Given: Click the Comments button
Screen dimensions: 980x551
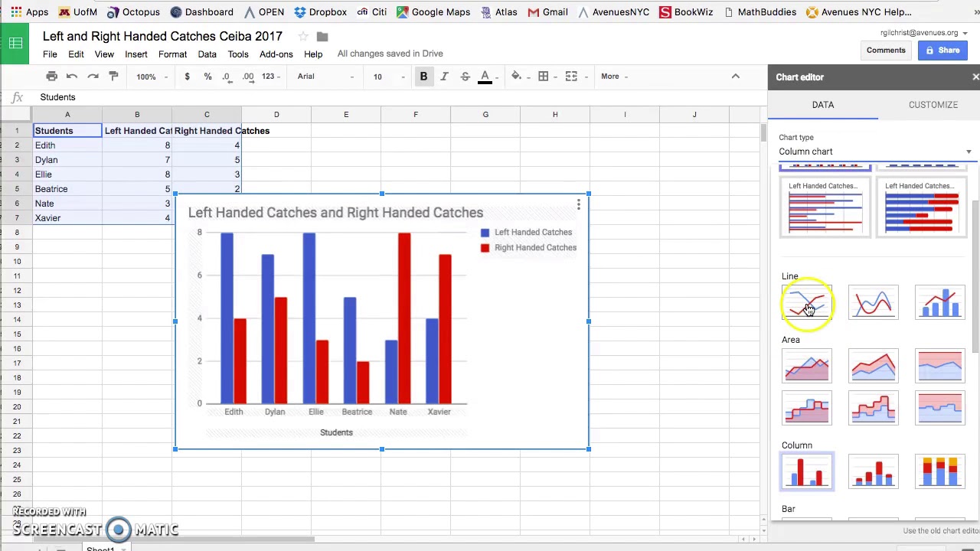Looking at the screenshot, I should 886,51.
